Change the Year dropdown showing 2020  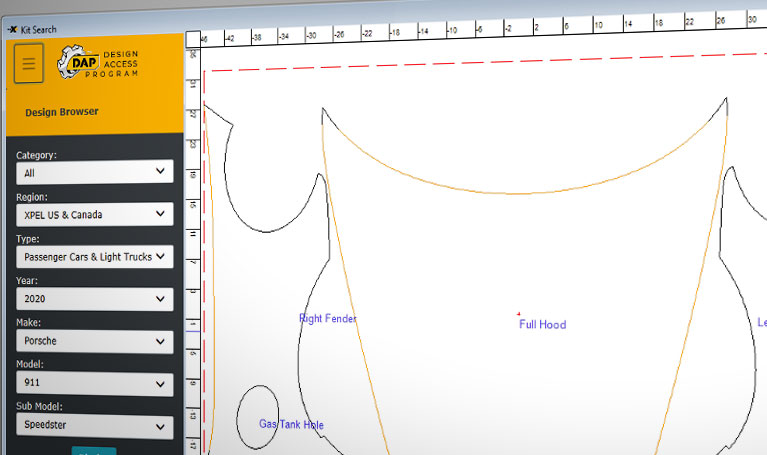coord(94,298)
